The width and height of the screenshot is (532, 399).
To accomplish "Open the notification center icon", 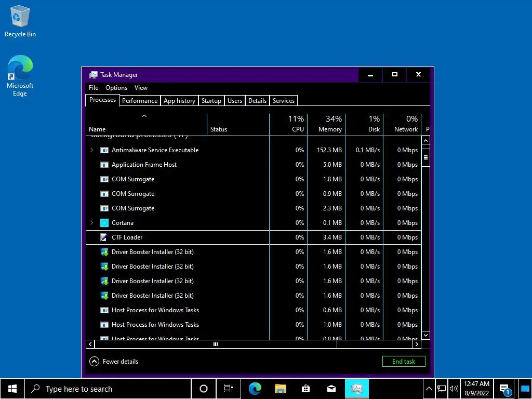I will [x=505, y=390].
